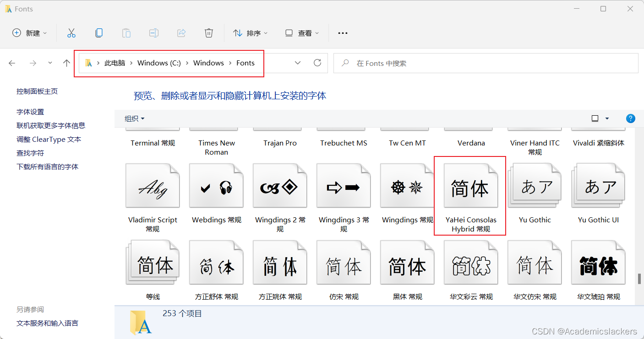
Task: Click the Delete trash icon
Action: [x=209, y=32]
